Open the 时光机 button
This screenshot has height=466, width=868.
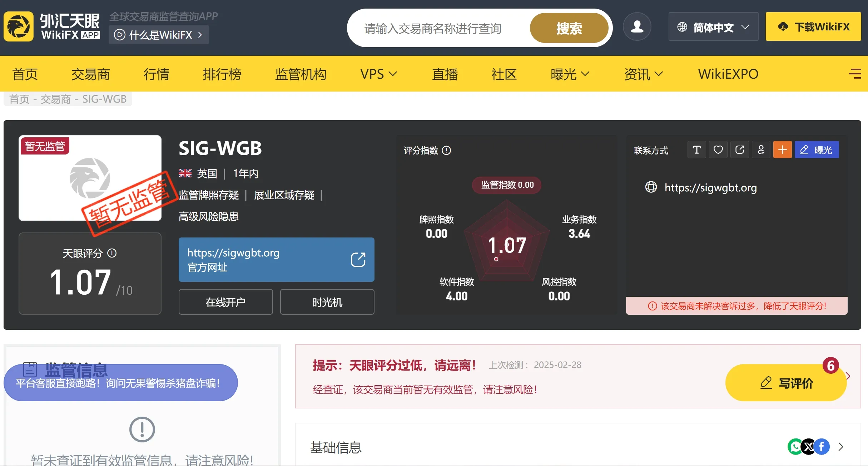click(x=327, y=302)
